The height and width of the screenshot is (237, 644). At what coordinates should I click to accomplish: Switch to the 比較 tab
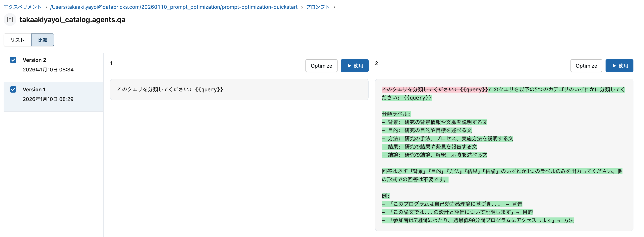(x=42, y=39)
